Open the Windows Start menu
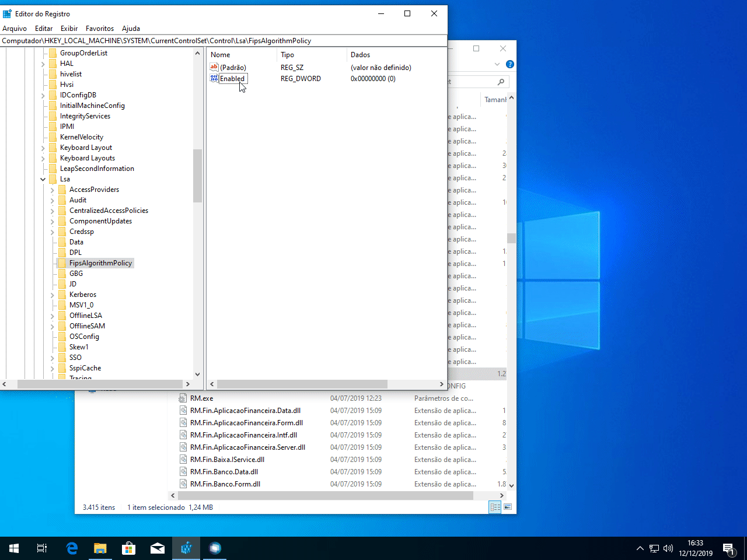The image size is (747, 560). click(x=14, y=548)
